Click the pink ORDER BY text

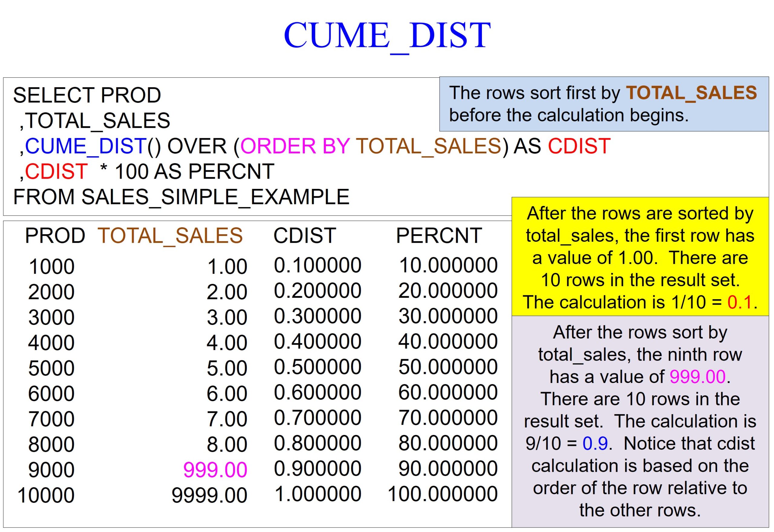pyautogui.click(x=295, y=146)
